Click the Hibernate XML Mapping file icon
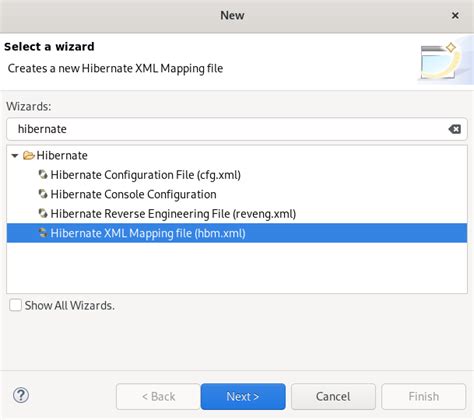 pyautogui.click(x=43, y=233)
